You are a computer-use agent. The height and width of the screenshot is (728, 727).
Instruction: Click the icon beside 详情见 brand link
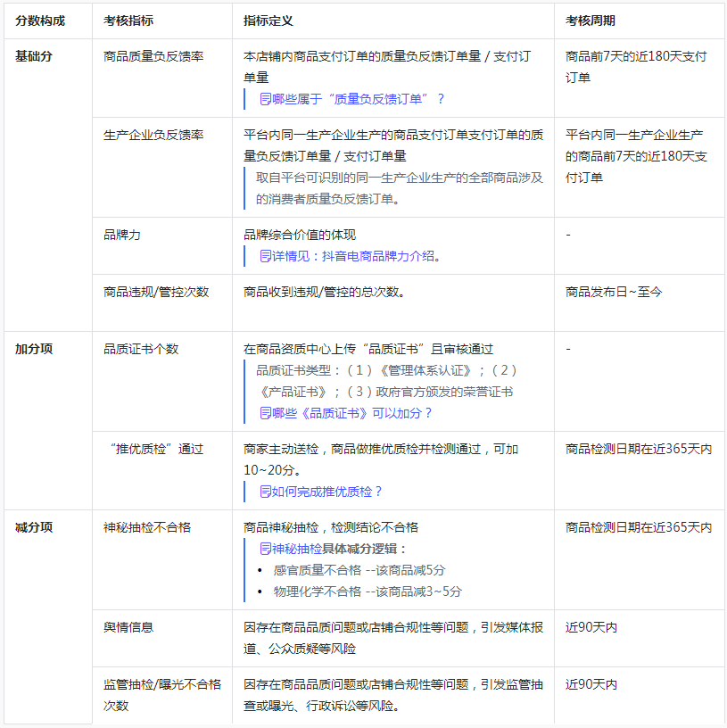(x=265, y=257)
